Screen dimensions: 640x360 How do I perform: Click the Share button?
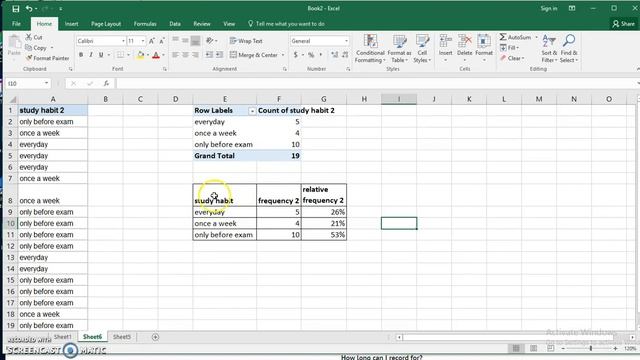pyautogui.click(x=624, y=24)
